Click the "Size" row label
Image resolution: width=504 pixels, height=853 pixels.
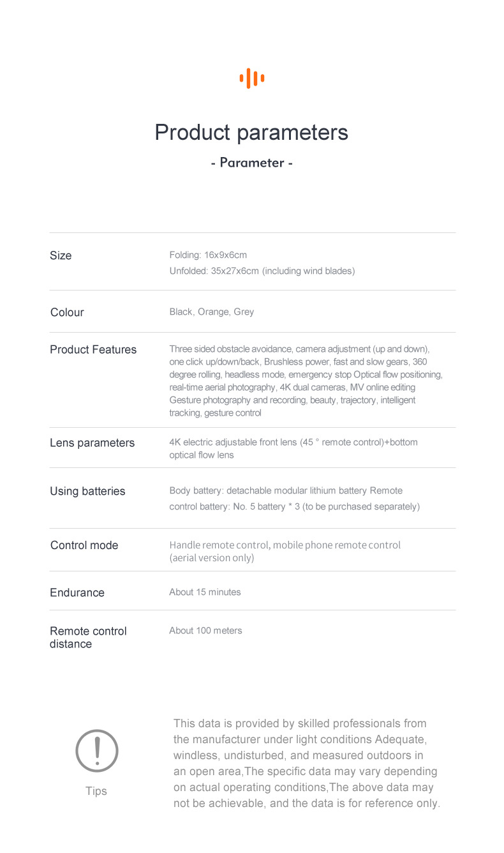pos(61,255)
